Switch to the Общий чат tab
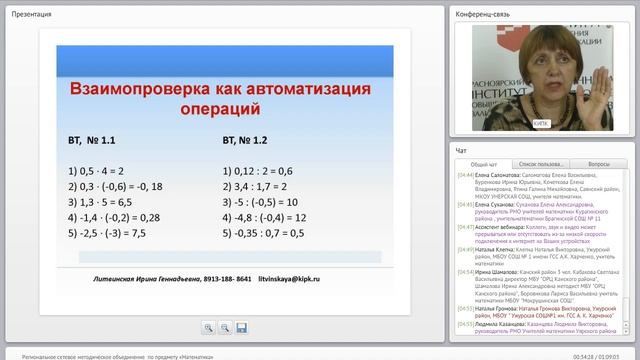This screenshot has width=640, height=360. point(484,164)
